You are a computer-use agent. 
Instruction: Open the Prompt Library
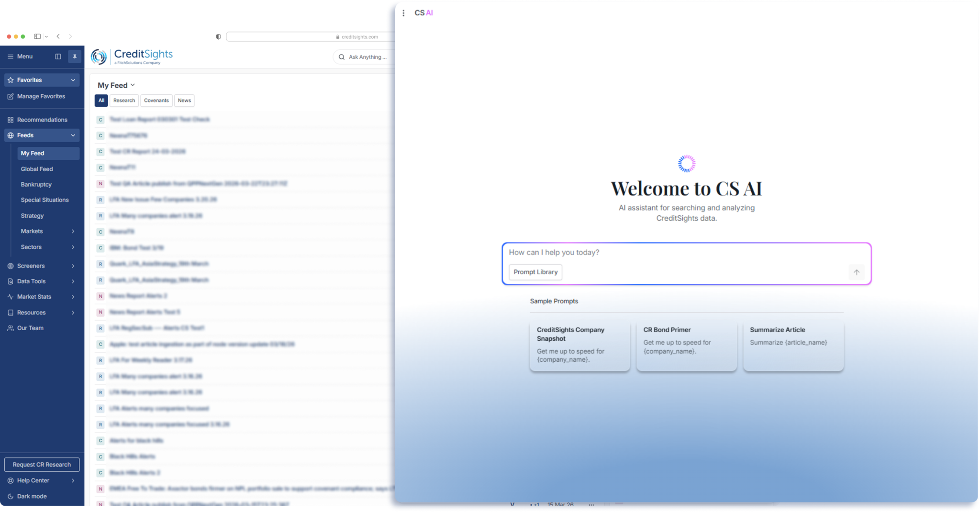pyautogui.click(x=535, y=272)
